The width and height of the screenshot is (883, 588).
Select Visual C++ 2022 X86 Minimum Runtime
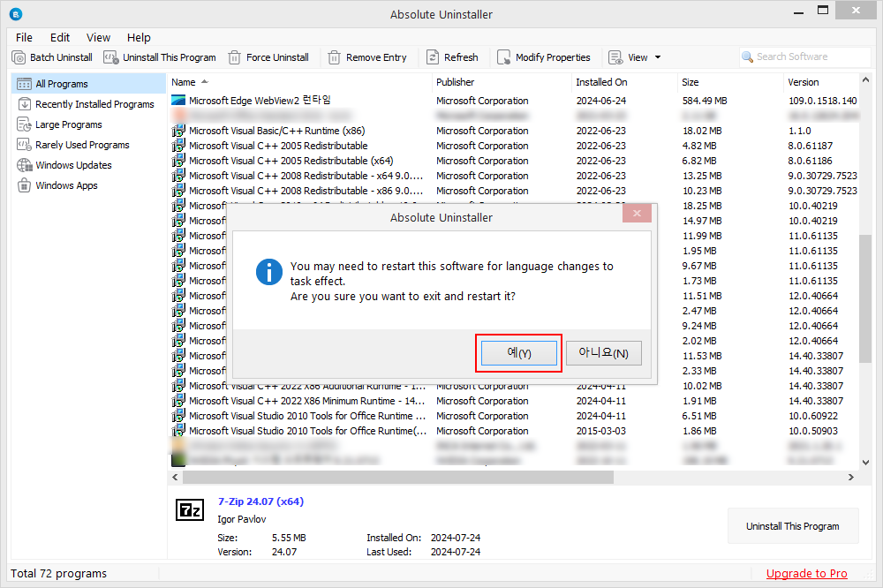click(514, 401)
